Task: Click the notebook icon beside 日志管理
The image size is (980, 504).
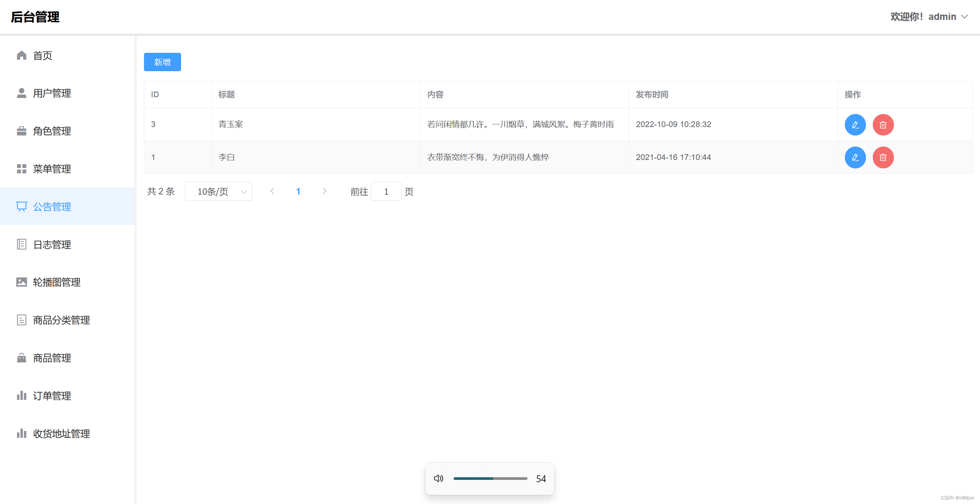Action: tap(21, 244)
